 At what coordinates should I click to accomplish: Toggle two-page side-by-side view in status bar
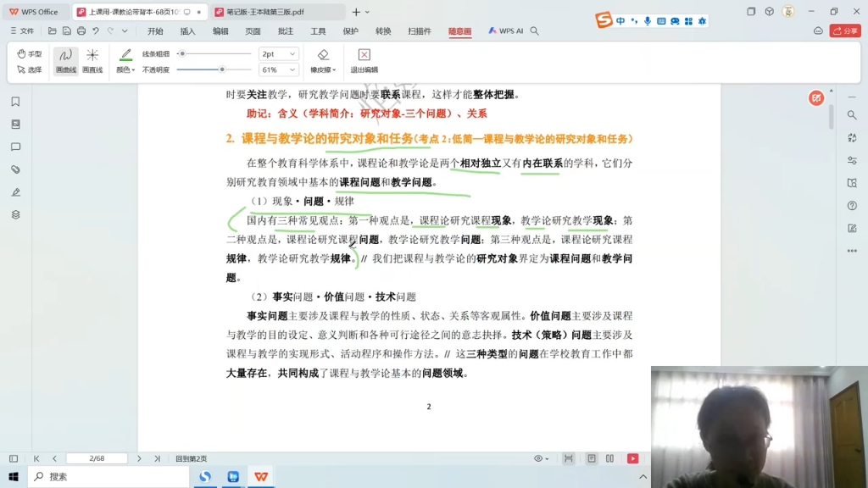point(609,458)
